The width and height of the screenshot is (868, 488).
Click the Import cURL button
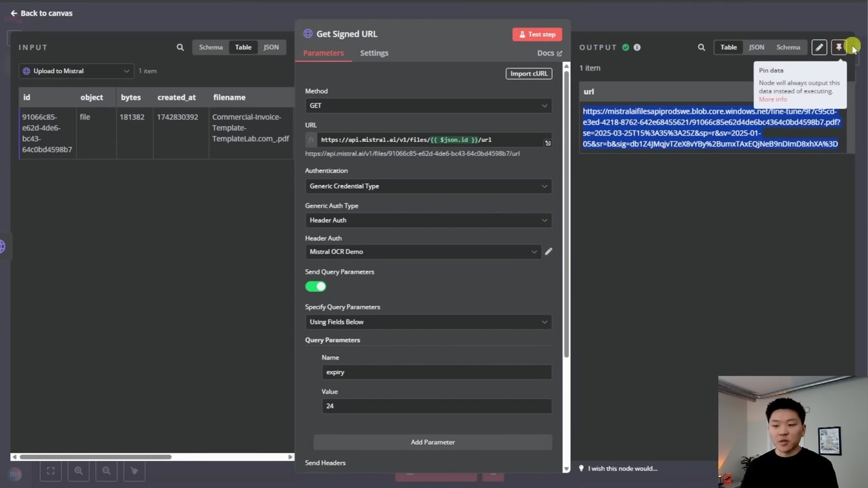[x=529, y=74]
